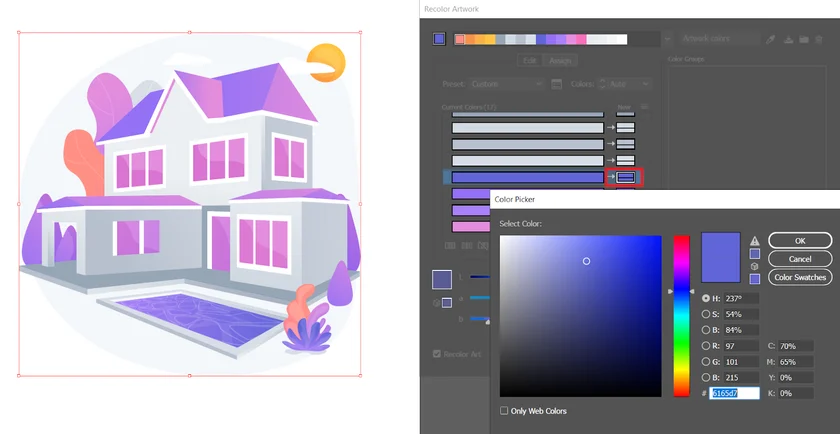
Task: Select the pink current color row
Action: tap(471, 227)
